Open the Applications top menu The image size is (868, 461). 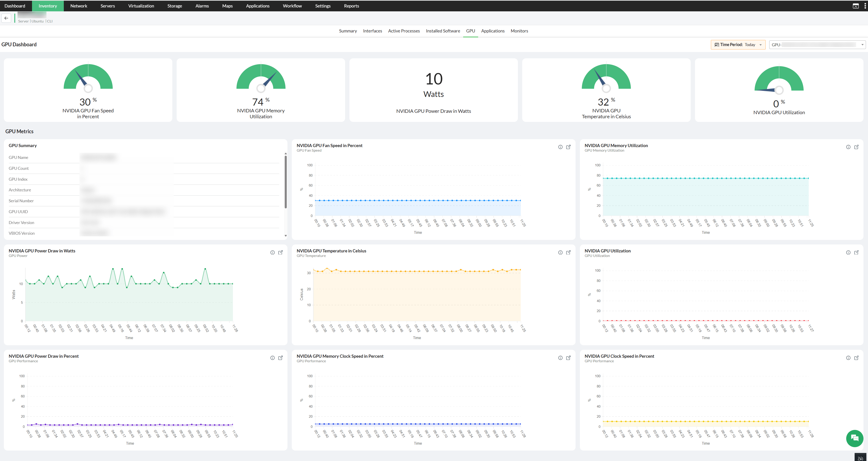click(x=258, y=6)
